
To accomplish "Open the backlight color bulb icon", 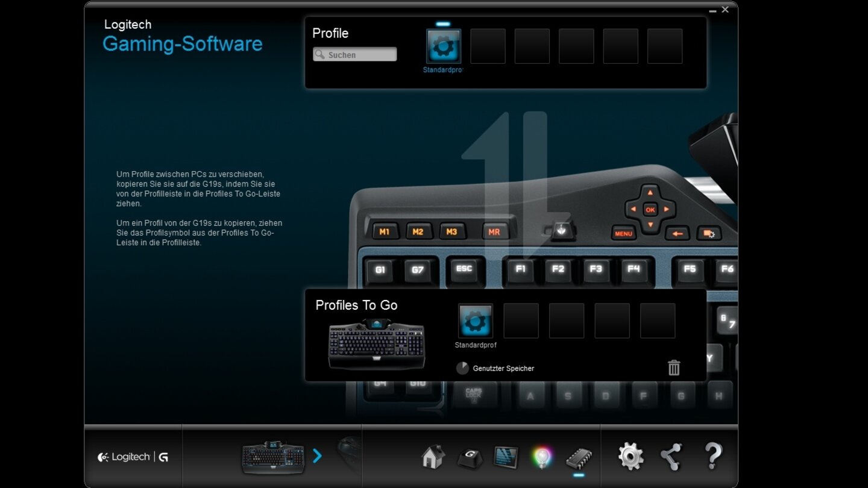I will point(542,457).
